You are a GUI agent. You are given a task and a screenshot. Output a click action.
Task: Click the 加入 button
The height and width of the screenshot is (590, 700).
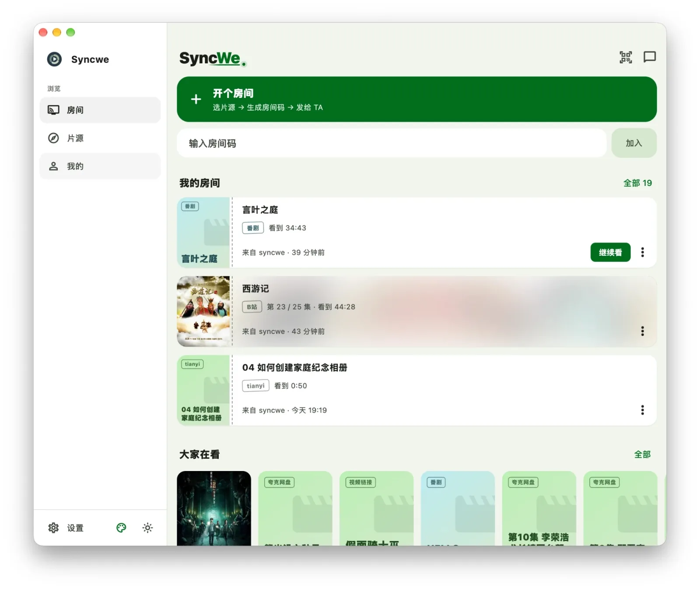pyautogui.click(x=634, y=143)
